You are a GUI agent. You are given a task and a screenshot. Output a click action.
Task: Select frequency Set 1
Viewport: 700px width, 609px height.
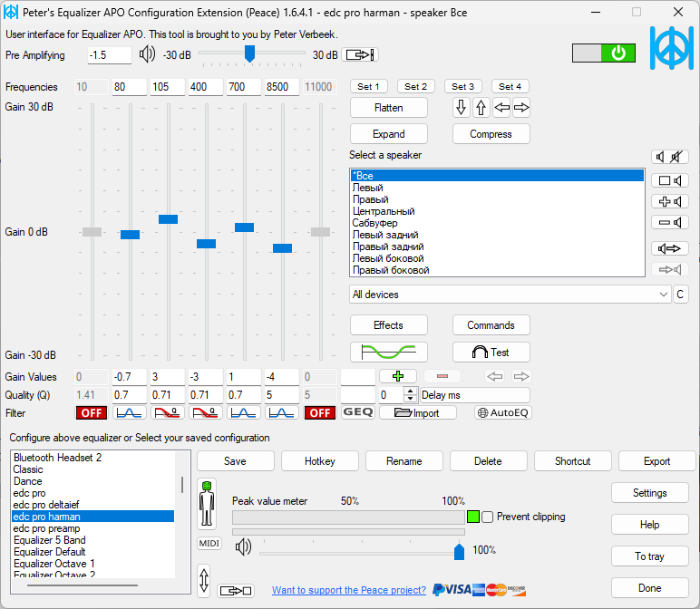coord(369,87)
